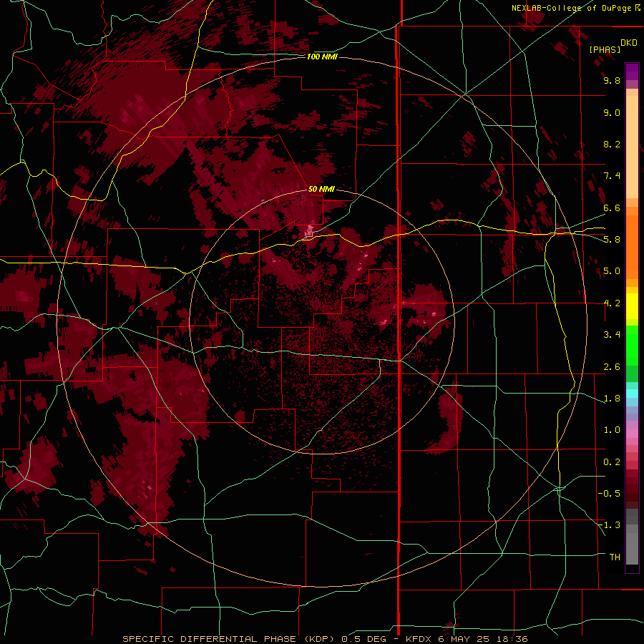Click the 2.6 value on the color scale

[x=612, y=367]
